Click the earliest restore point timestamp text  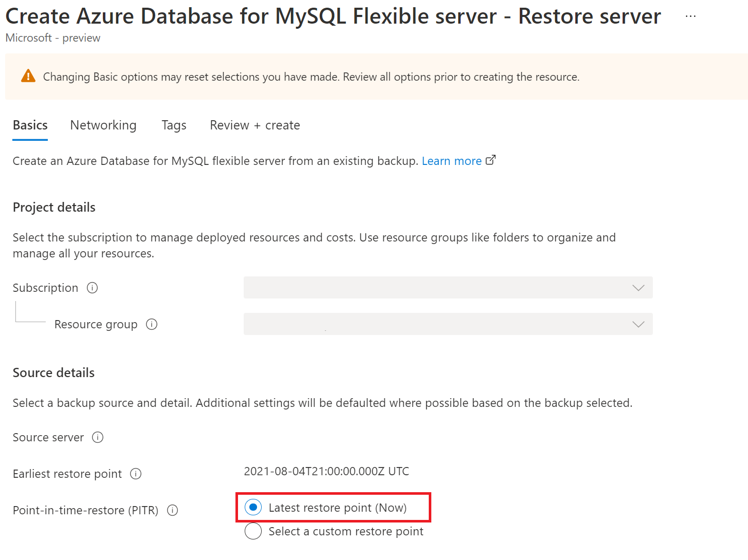click(x=326, y=471)
